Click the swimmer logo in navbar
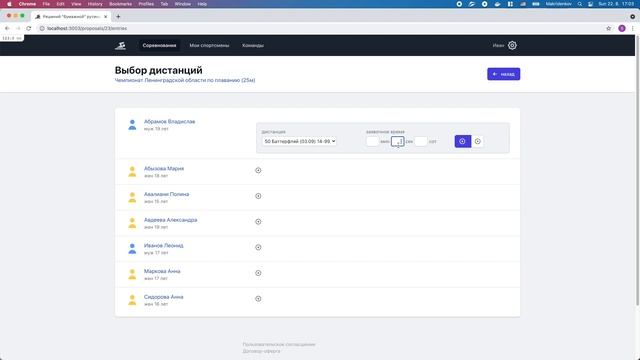 (120, 46)
